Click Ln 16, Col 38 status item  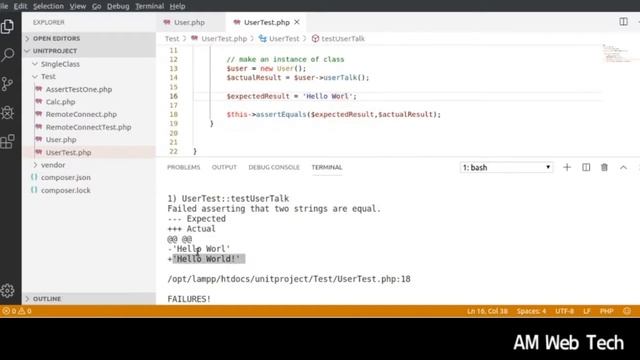(487, 311)
